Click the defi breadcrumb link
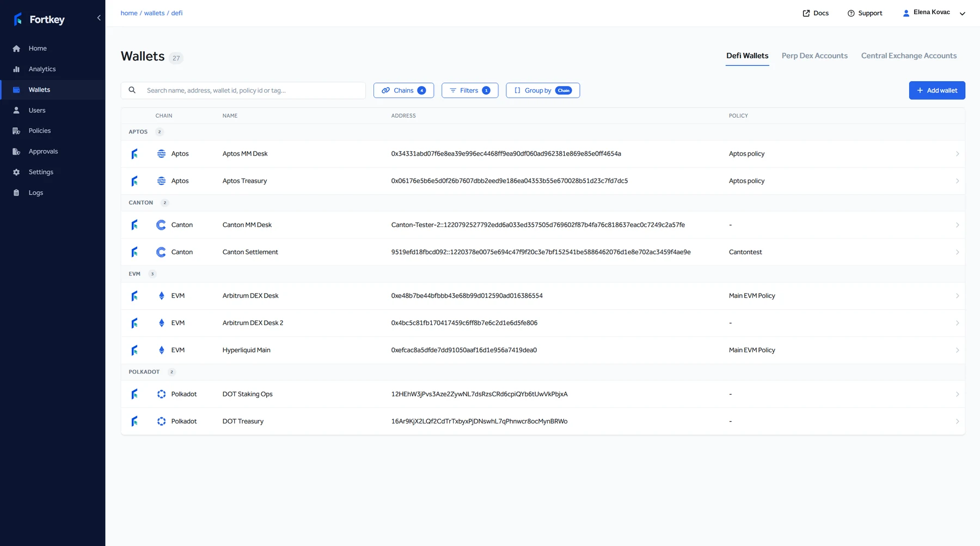Screen dimensions: 980x546 tap(177, 13)
